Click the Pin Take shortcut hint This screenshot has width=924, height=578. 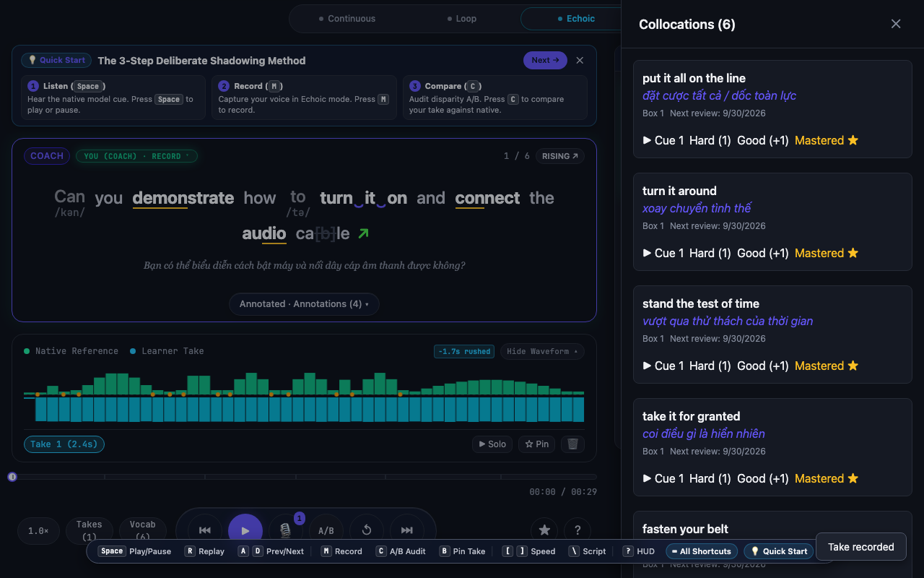pos(462,551)
